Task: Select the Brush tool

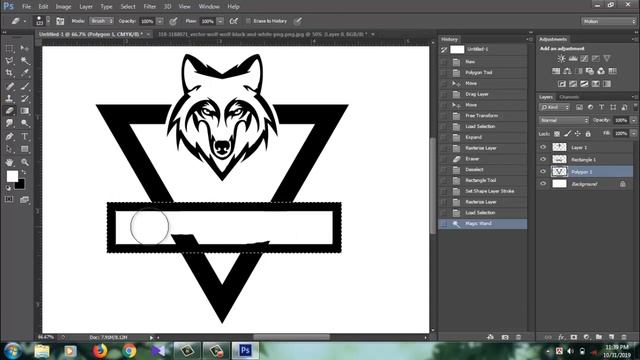Action: (x=24, y=86)
